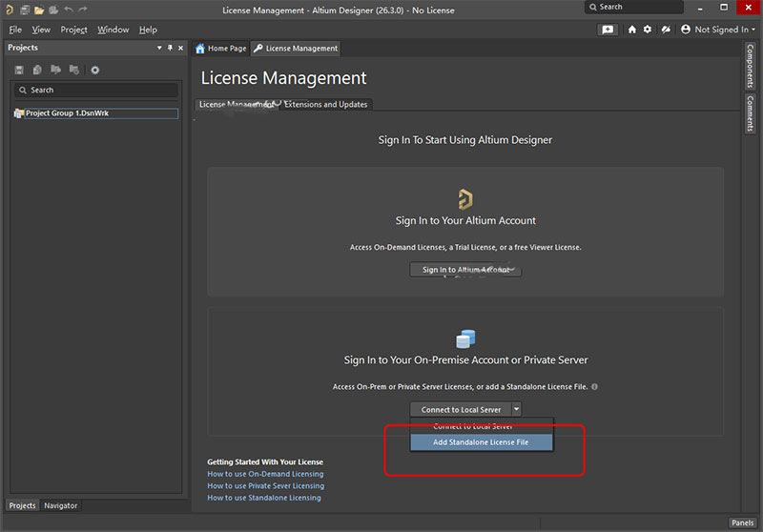The height and width of the screenshot is (532, 763).
Task: Pin the Projects panel with the pushpin icon
Action: point(170,48)
